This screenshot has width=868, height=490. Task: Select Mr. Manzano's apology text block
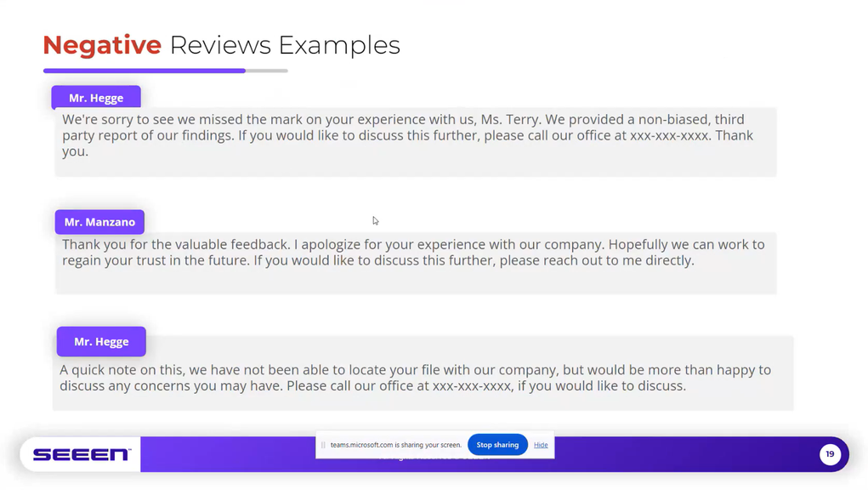point(415,252)
